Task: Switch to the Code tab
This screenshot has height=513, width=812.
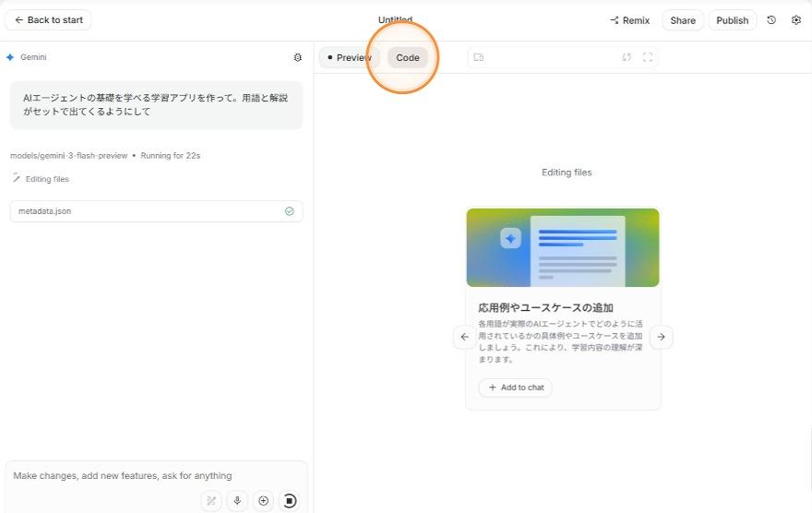Action: click(x=408, y=57)
